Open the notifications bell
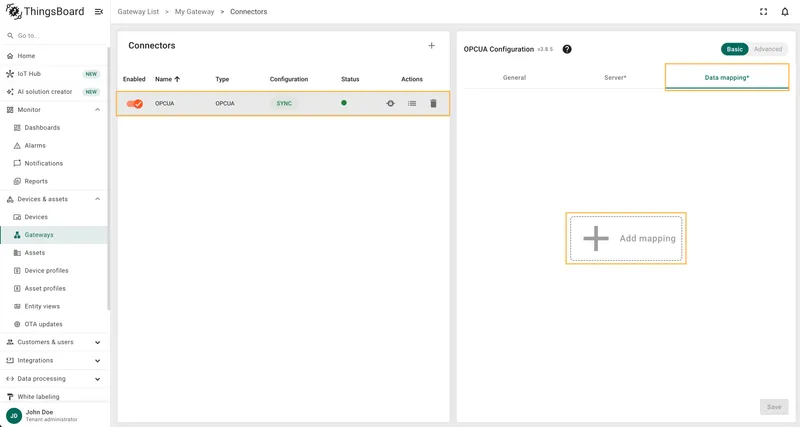This screenshot has width=800, height=427. tap(785, 12)
